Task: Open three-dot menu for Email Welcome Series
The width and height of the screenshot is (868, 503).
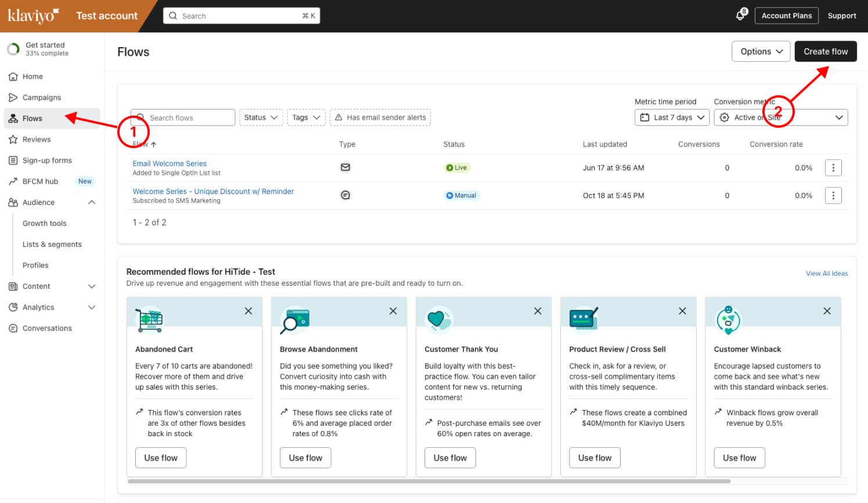Action: tap(833, 168)
